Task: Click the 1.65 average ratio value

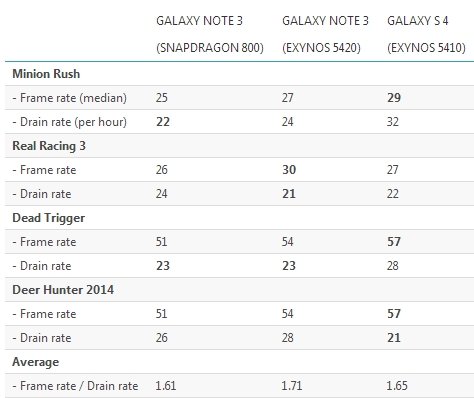Action: 397,386
